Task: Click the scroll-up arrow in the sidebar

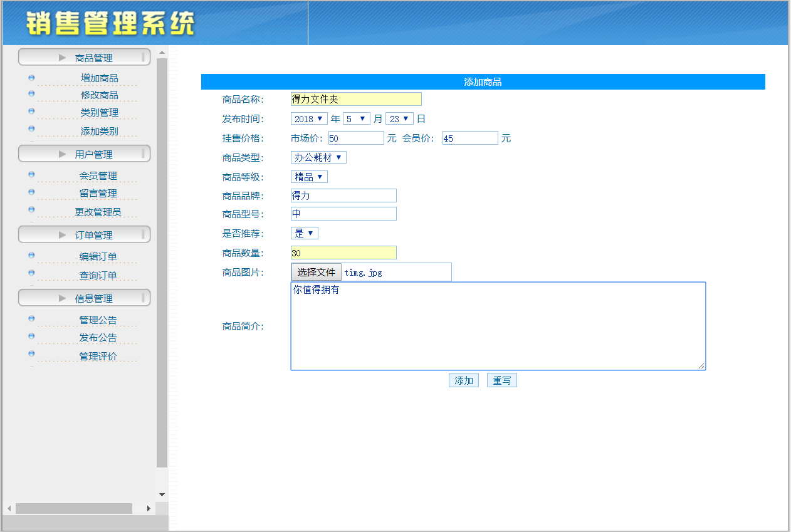Action: point(162,53)
